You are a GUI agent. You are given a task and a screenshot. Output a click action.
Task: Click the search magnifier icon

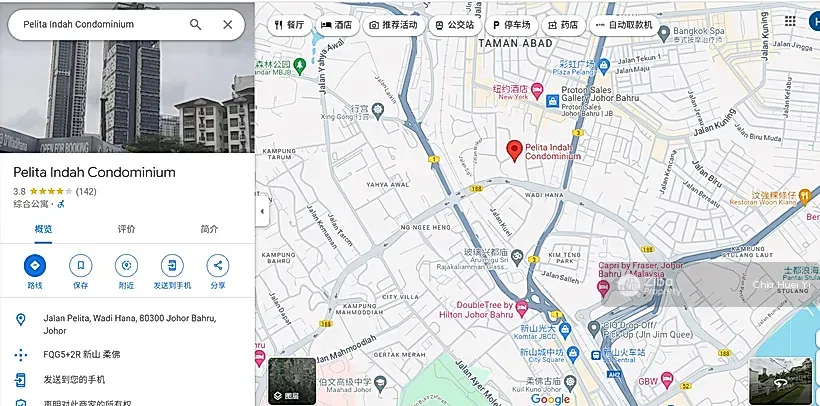195,24
